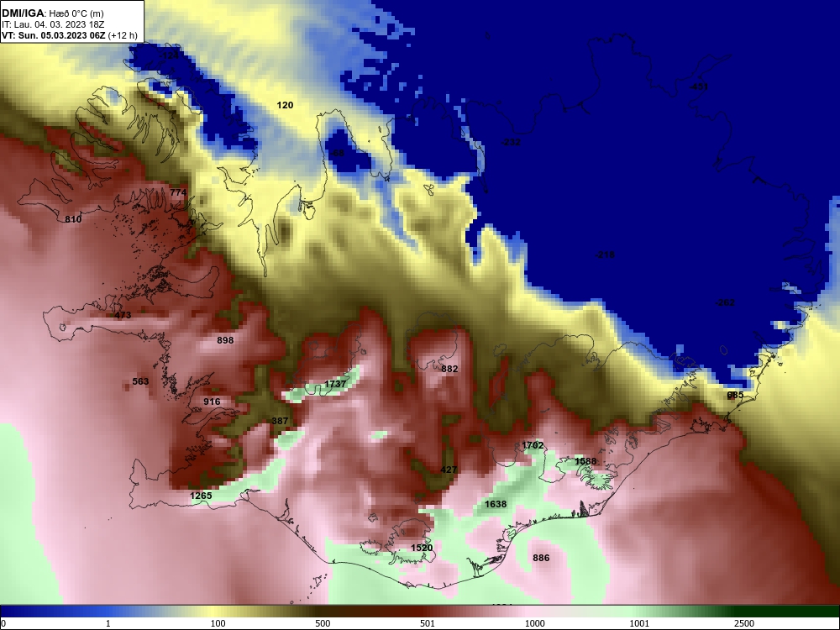Click the '1000' tick on the colour scale
840x630 pixels.
point(535,623)
